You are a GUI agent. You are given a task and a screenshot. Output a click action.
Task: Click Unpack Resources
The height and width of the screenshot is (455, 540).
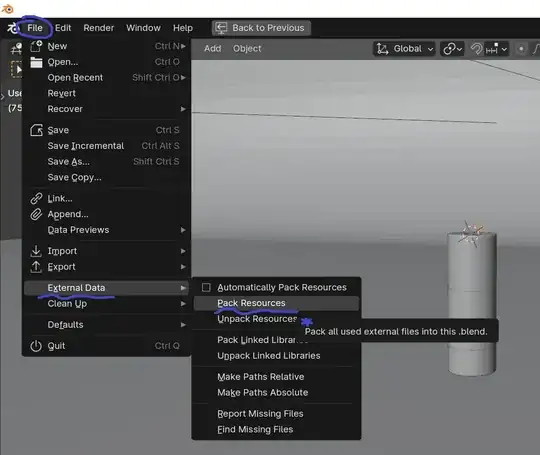[257, 319]
